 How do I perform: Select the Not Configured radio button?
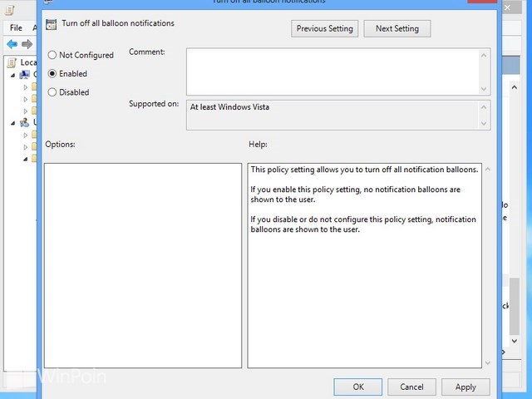coord(52,55)
